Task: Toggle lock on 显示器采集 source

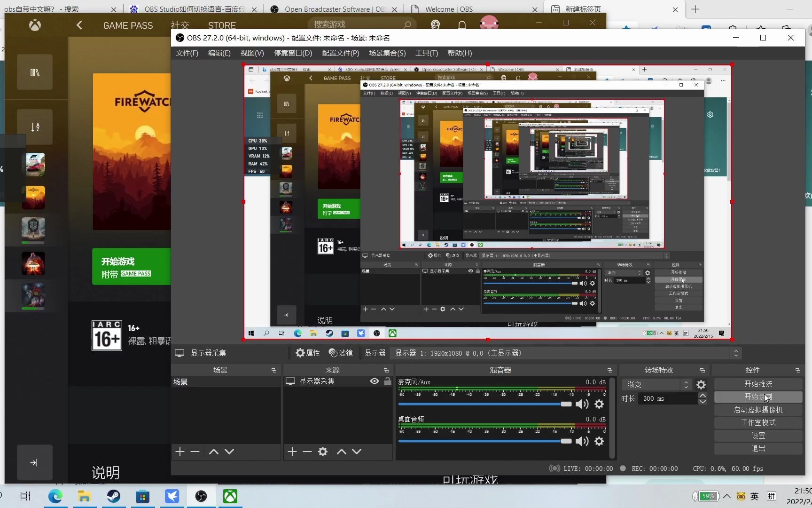Action: [x=387, y=381]
